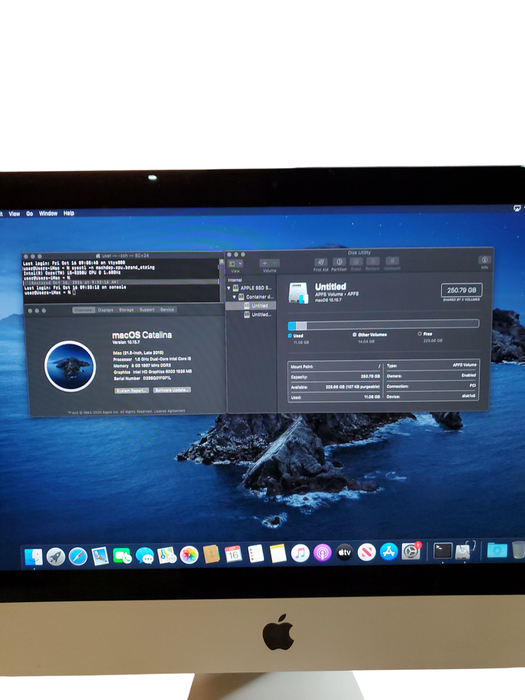The height and width of the screenshot is (700, 525).
Task: Click the Restore icon in Disk Utility
Action: pos(373,262)
